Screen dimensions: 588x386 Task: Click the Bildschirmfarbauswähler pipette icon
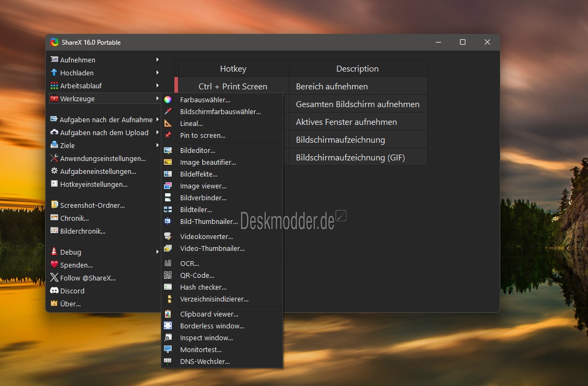tap(168, 111)
